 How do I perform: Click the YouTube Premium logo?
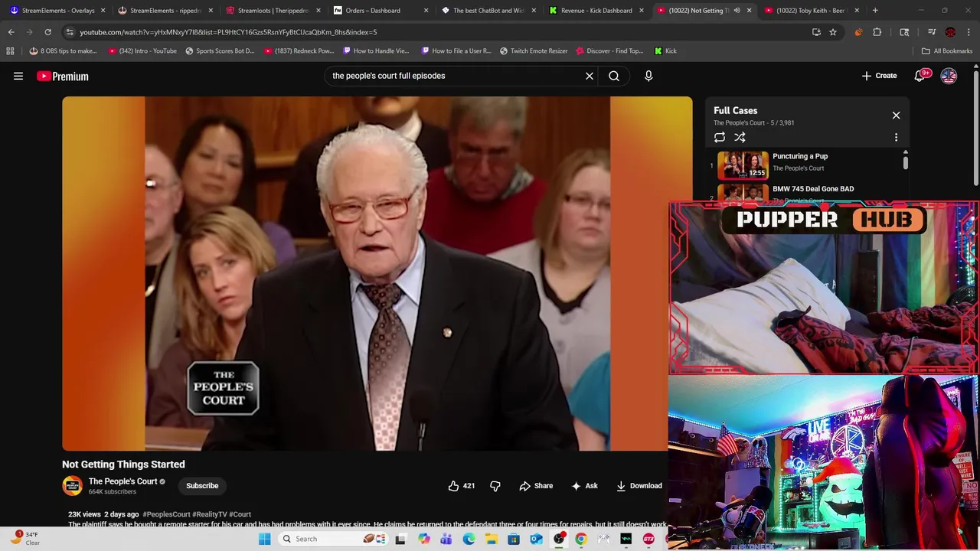pos(63,76)
